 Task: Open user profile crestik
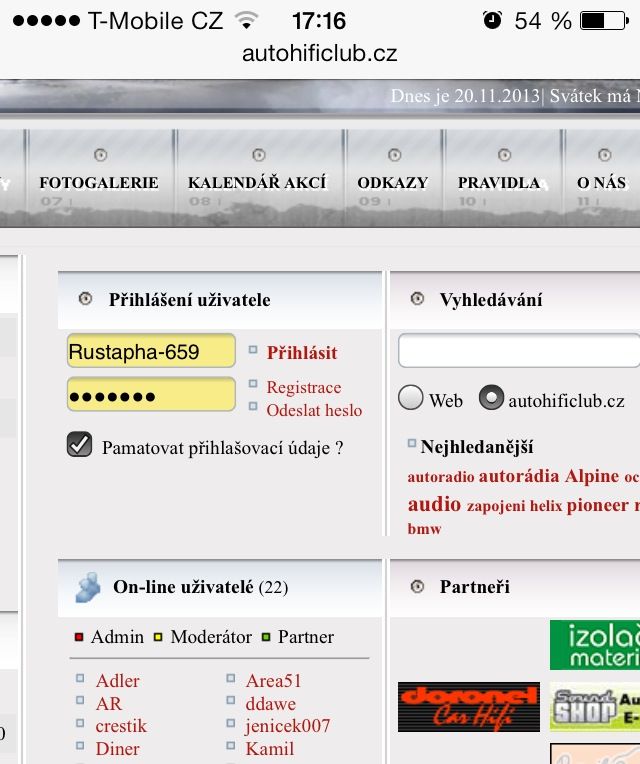click(121, 726)
